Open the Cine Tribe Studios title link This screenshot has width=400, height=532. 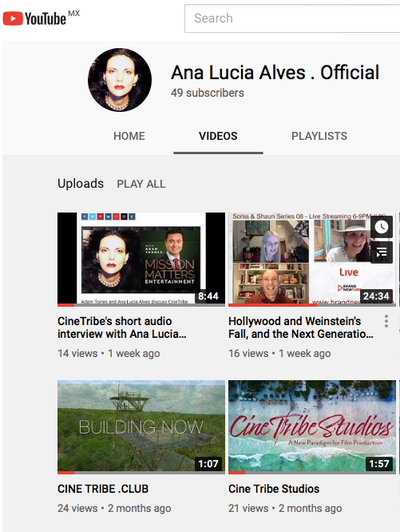274,489
